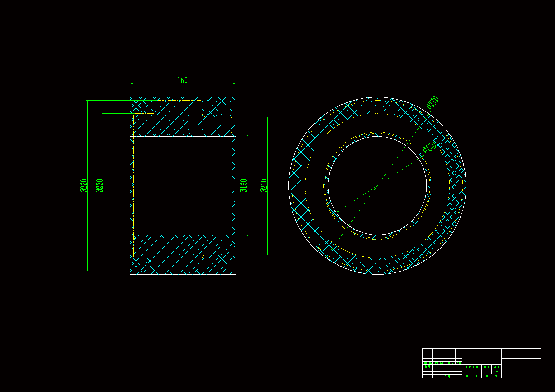
Task: Click the 更改文件号 revision column header
Action: (x=439, y=363)
